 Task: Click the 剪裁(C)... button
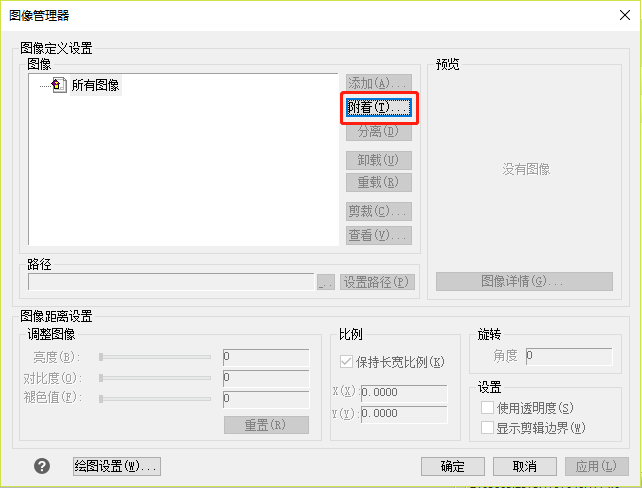(379, 211)
